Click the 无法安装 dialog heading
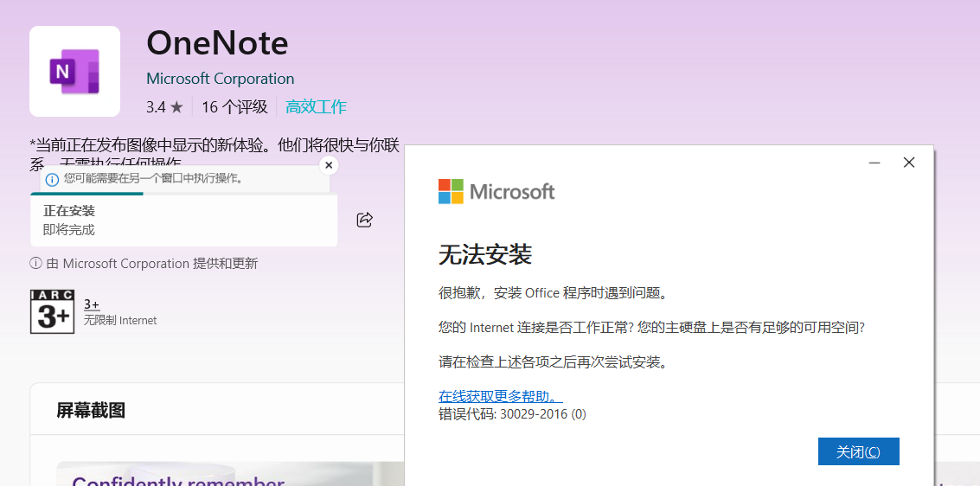The height and width of the screenshot is (486, 980). pyautogui.click(x=485, y=255)
